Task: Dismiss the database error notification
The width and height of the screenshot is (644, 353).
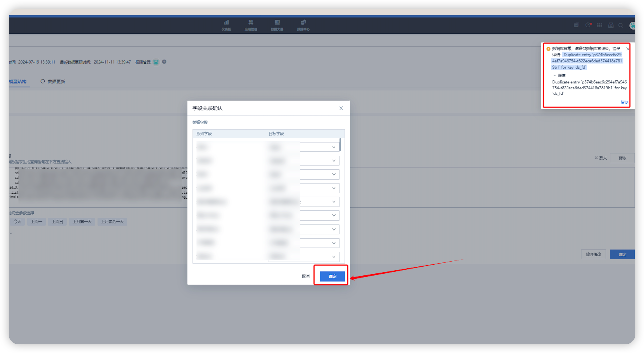Action: (627, 49)
